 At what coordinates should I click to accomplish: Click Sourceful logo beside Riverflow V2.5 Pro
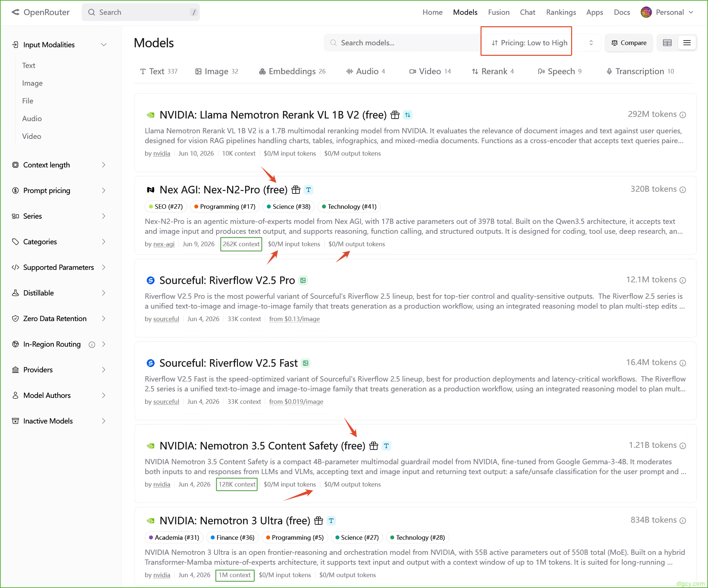coord(150,280)
